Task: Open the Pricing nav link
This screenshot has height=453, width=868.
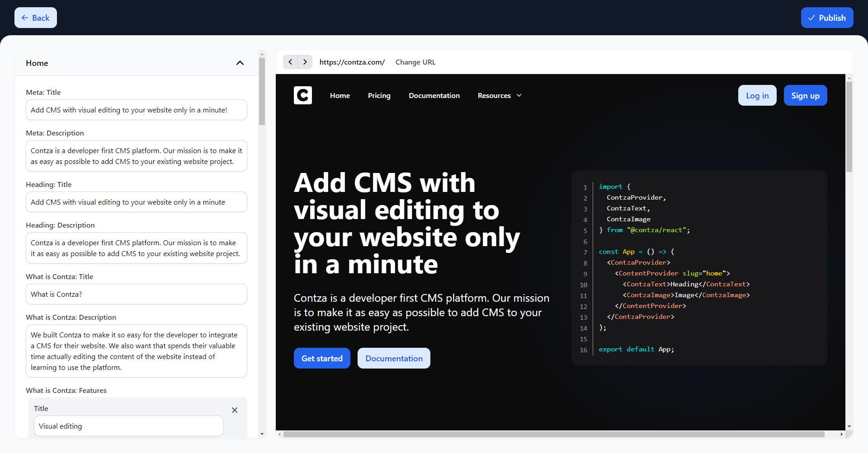Action: 379,95
